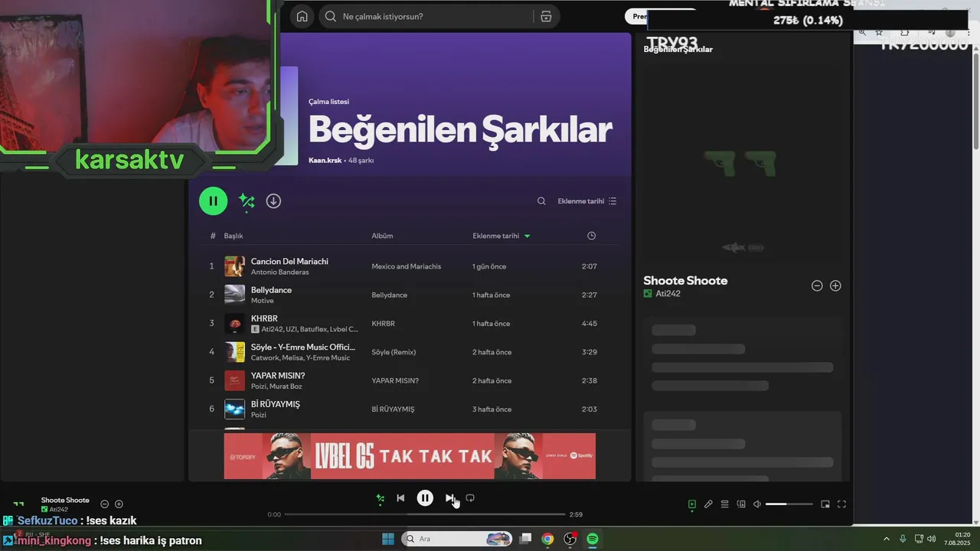The image size is (980, 551).
Task: Open the artist link 'Poizi, Murat Boz'
Action: (x=276, y=386)
